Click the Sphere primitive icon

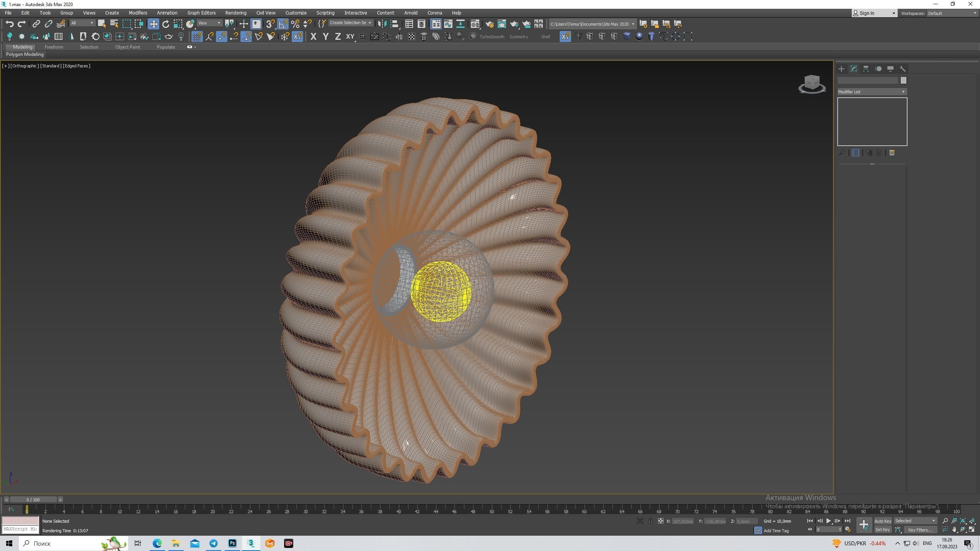pyautogui.click(x=639, y=36)
